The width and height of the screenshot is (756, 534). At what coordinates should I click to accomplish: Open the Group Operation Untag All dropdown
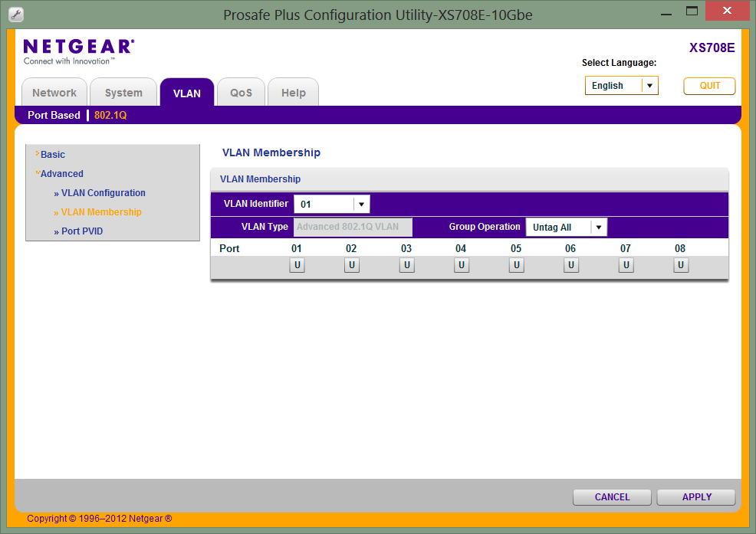(567, 228)
